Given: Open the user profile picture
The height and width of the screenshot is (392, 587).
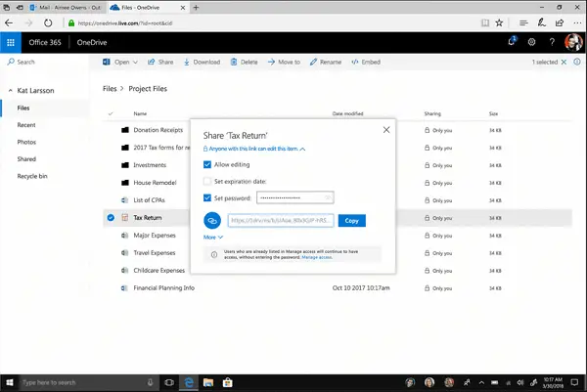Looking at the screenshot, I should [573, 42].
